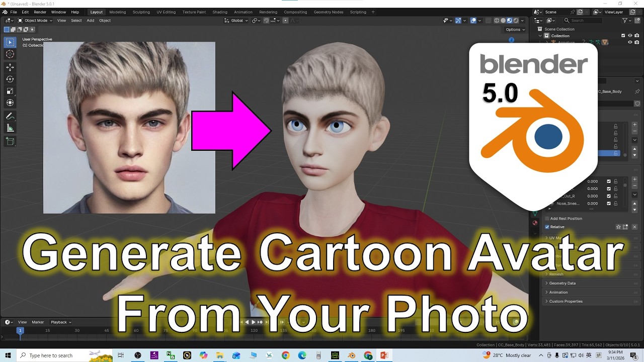Switch to the UV Editing workspace tab
The width and height of the screenshot is (644, 362).
click(x=166, y=12)
